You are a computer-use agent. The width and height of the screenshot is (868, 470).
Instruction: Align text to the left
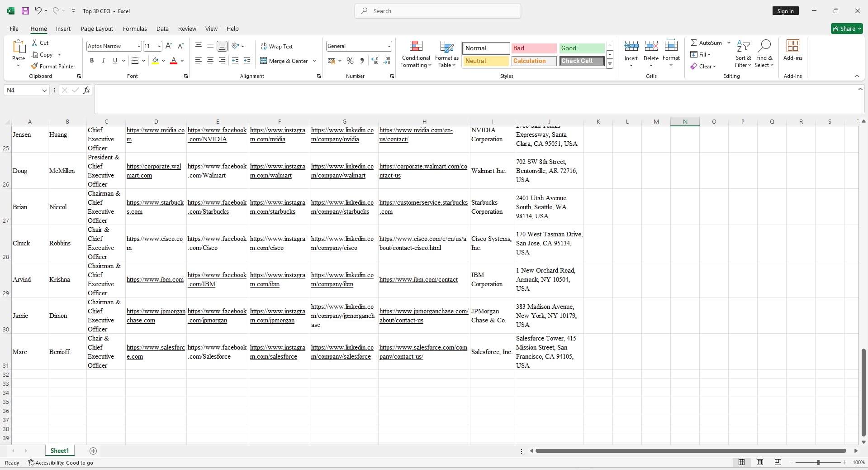pos(199,61)
